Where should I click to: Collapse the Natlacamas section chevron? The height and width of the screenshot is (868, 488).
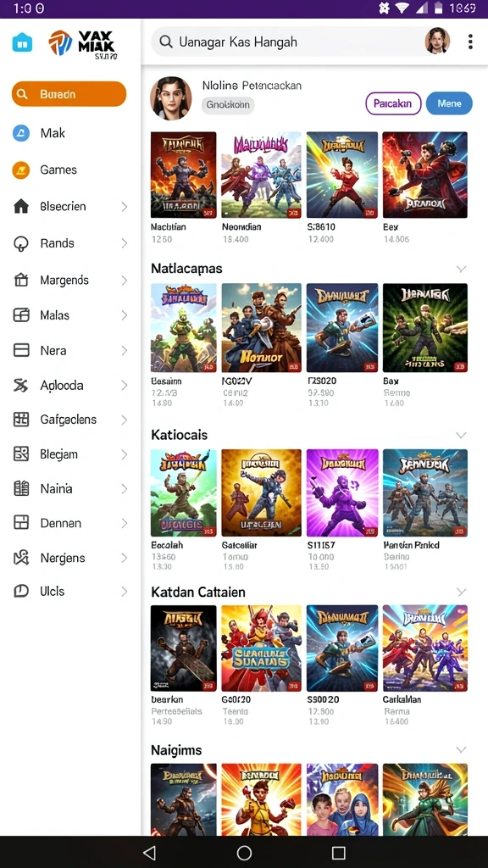[x=461, y=269]
